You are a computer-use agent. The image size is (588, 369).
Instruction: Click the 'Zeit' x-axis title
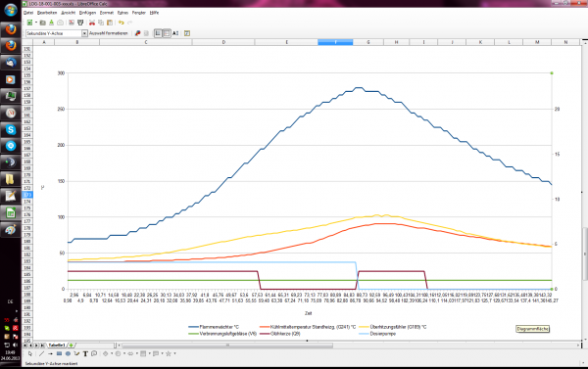tap(309, 313)
